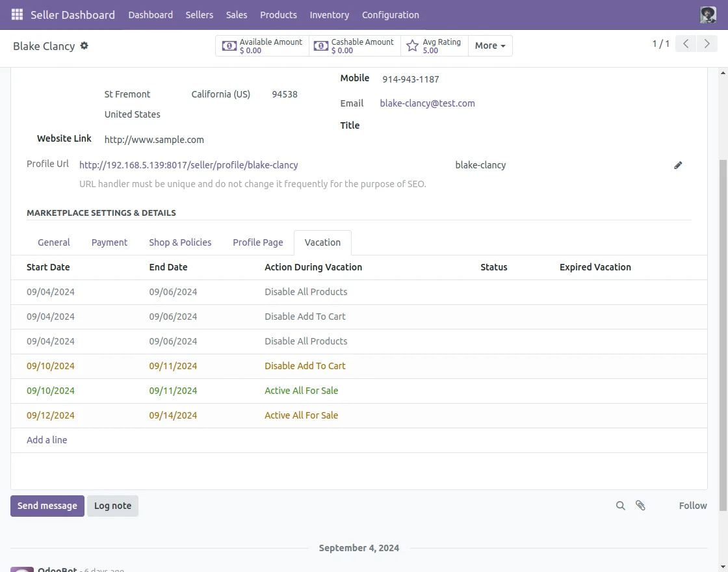This screenshot has width=728, height=572.
Task: Click Add a line in vacation list
Action: 47,440
